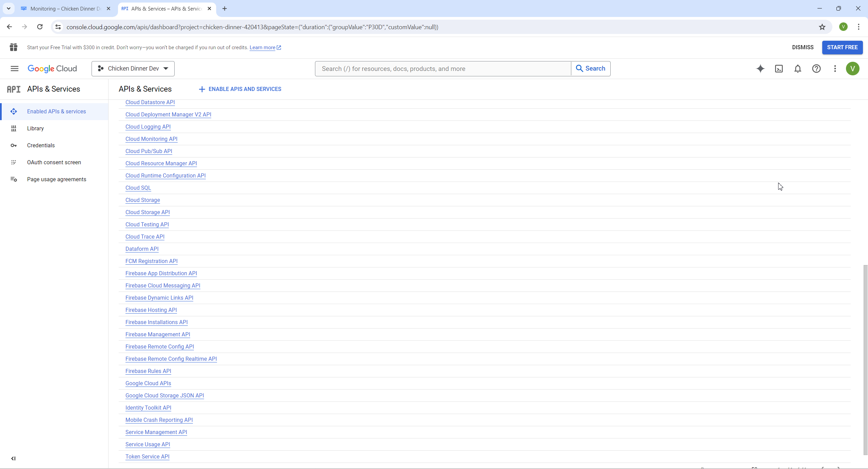The height and width of the screenshot is (469, 868).
Task: Click Enable APIs and Services button
Action: [x=240, y=89]
